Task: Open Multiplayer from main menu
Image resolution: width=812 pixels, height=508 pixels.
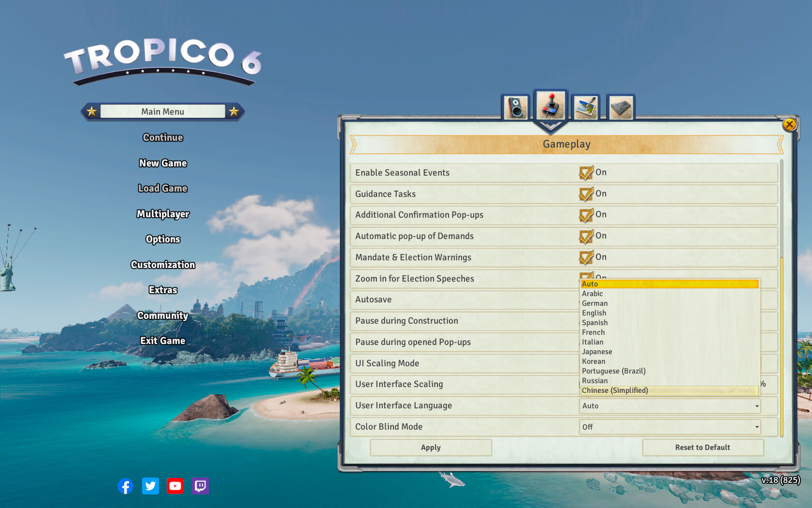Action: [163, 214]
